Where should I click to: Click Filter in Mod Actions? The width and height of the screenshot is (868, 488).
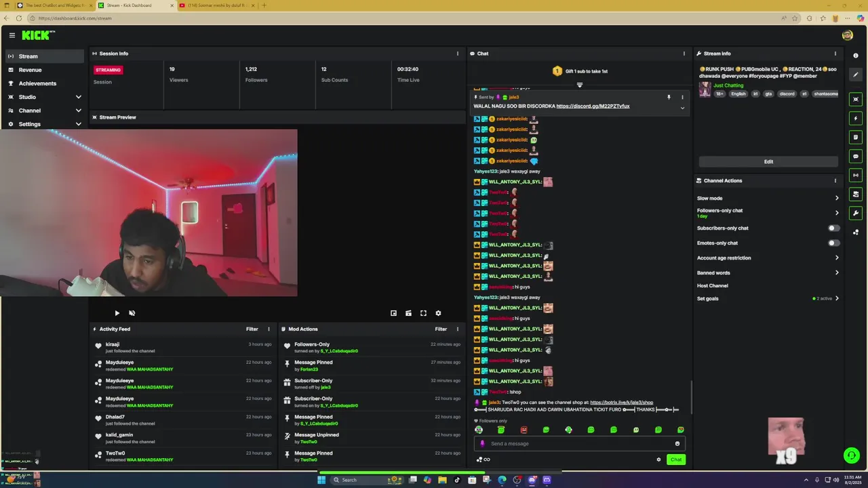click(441, 329)
